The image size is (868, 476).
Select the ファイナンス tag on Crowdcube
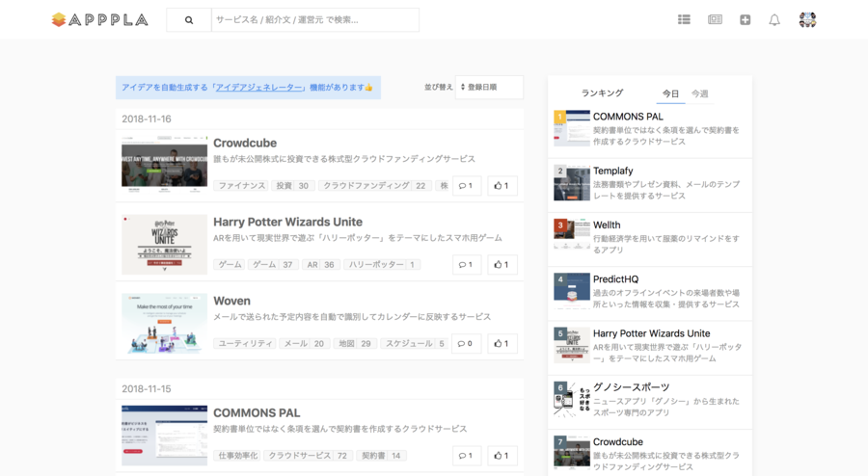coord(241,186)
